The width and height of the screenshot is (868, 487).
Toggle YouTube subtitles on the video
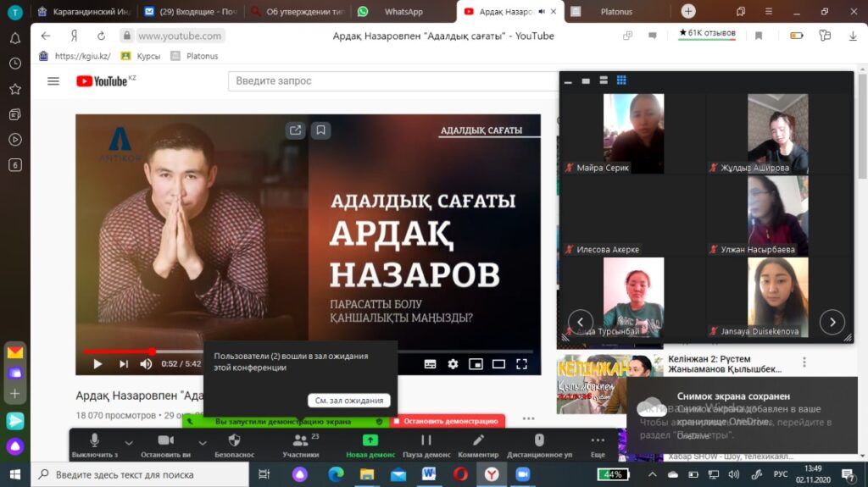pyautogui.click(x=430, y=364)
